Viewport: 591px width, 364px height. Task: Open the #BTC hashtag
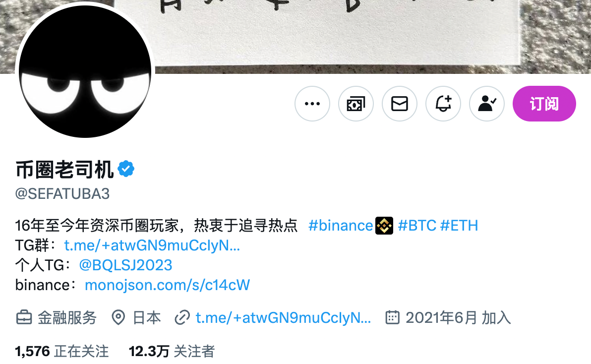click(x=417, y=226)
